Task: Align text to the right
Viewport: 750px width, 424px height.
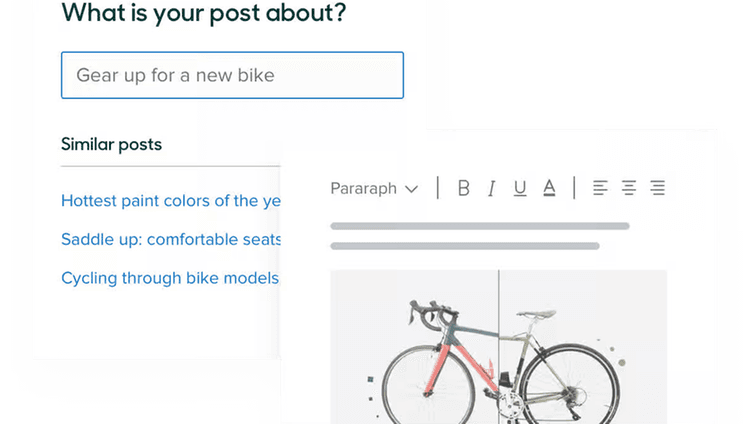Action: click(x=658, y=188)
